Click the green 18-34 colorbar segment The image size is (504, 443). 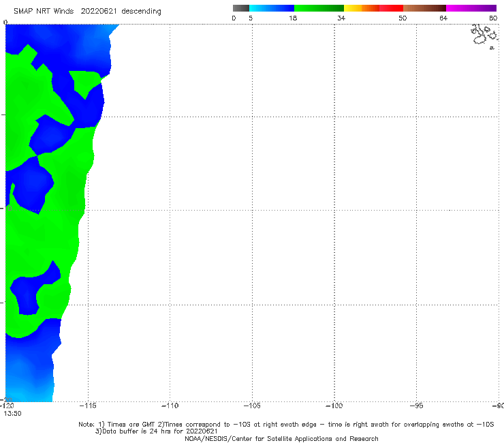pyautogui.click(x=319, y=8)
